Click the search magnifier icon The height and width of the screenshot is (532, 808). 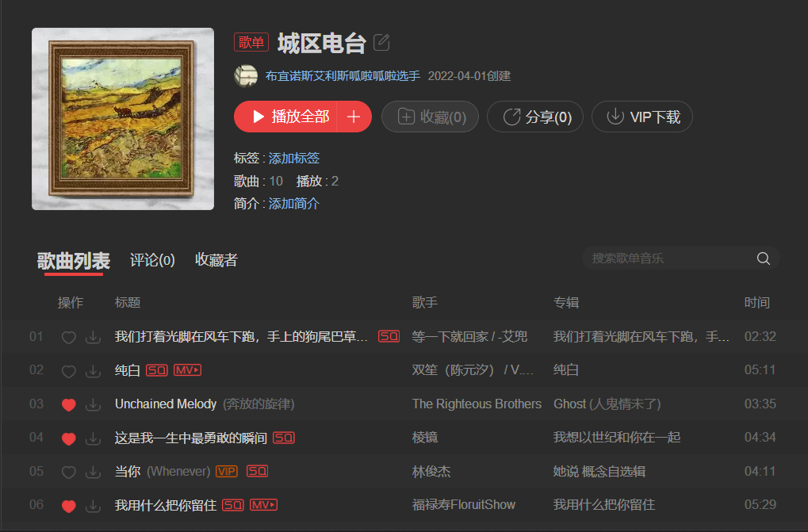point(763,258)
